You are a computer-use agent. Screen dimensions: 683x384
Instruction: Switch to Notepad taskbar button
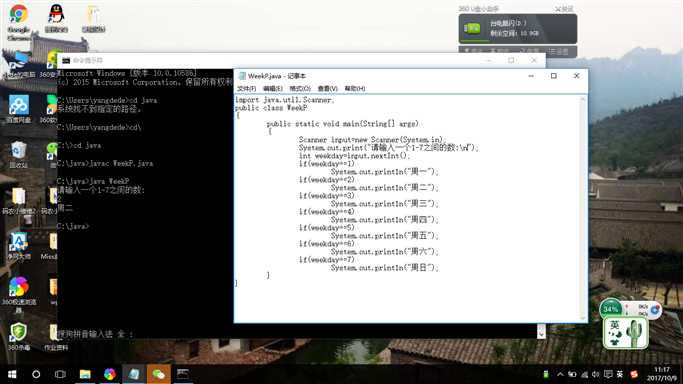click(134, 374)
